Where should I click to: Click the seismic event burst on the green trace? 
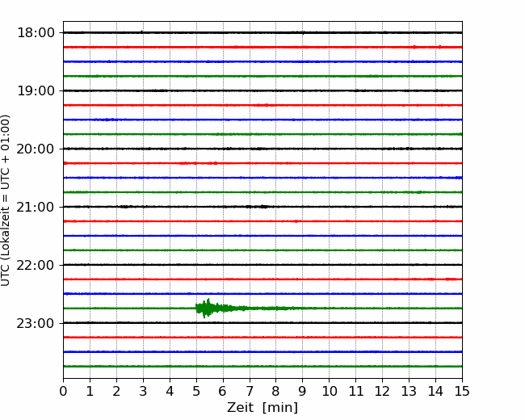pos(208,308)
